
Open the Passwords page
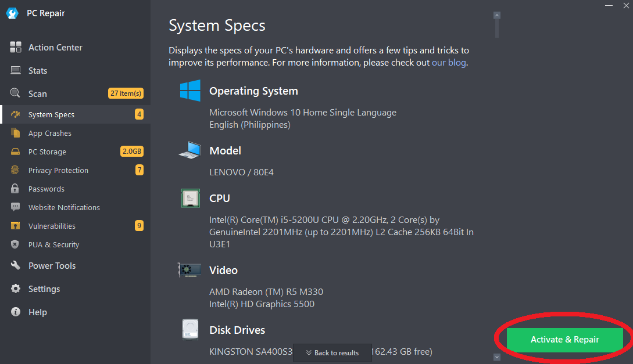(75, 189)
